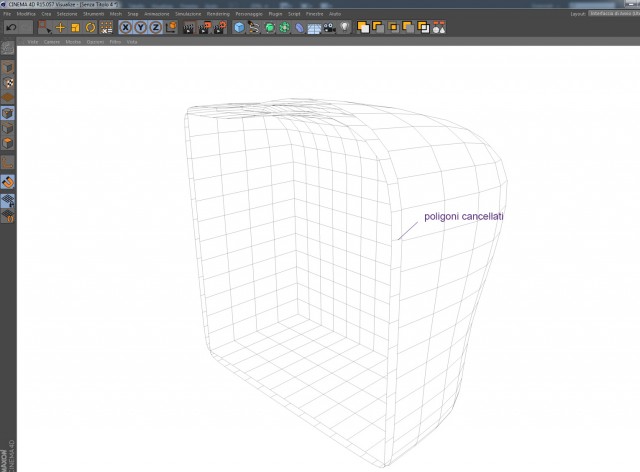The width and height of the screenshot is (640, 472).
Task: Open the recently used tools icon
Action: (x=106, y=27)
